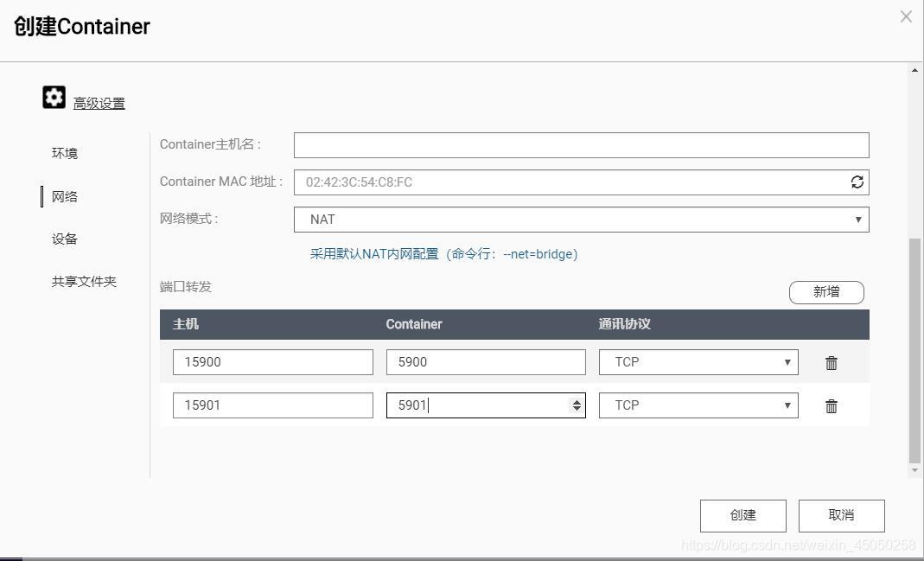
Task: Regenerate the Container MAC address
Action: (x=857, y=182)
